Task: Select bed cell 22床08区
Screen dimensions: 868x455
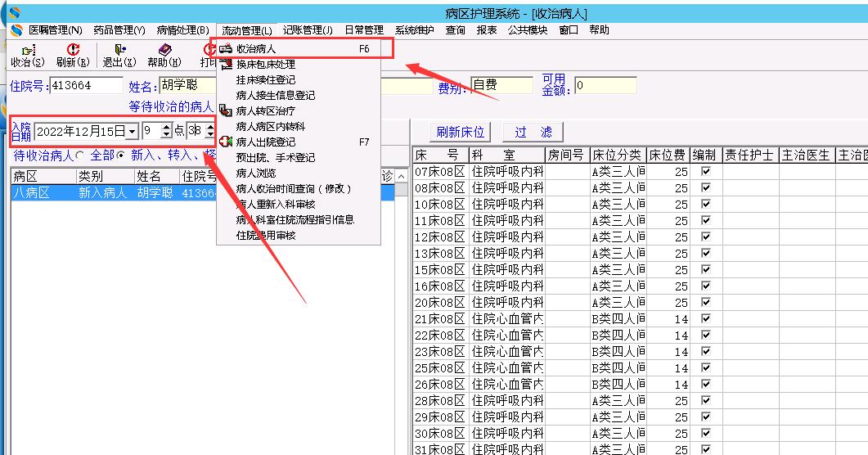Action: point(441,336)
